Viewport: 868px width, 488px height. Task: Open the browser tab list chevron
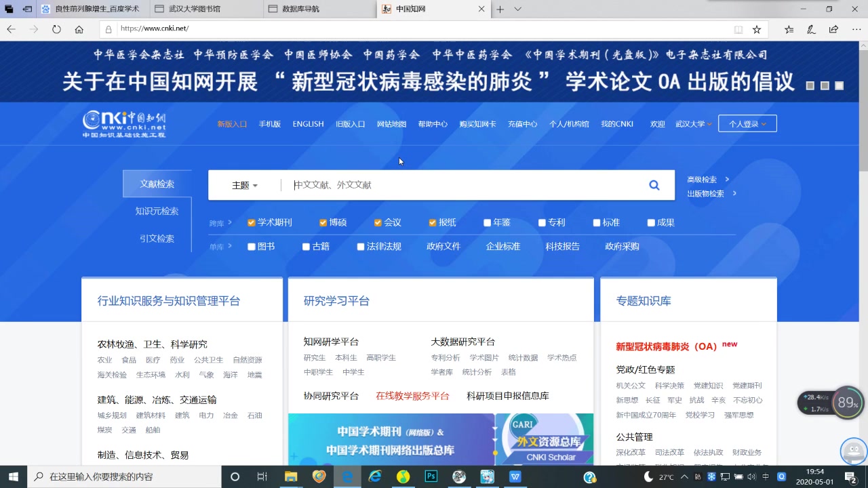pyautogui.click(x=517, y=9)
